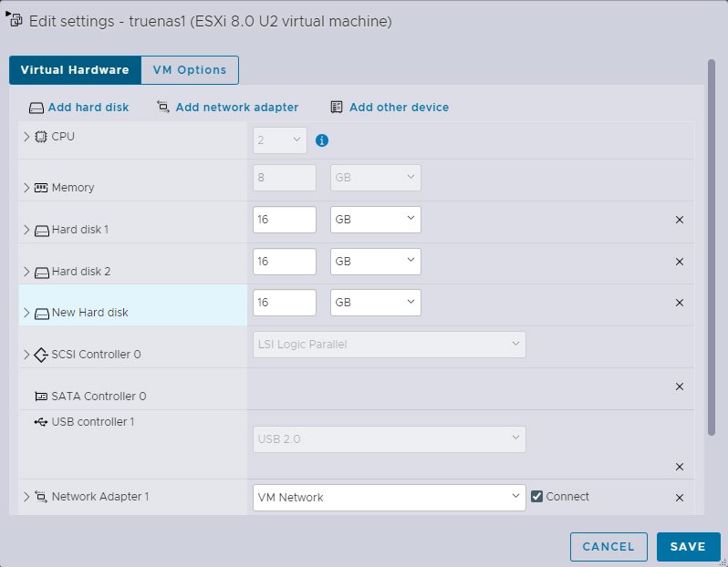Expand the New Hard disk row
This screenshot has width=728, height=567.
pos(26,313)
